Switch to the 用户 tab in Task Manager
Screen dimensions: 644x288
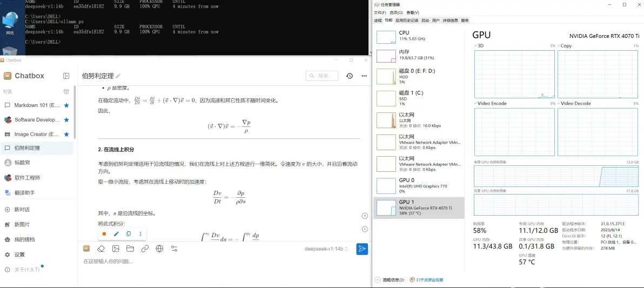coord(436,20)
